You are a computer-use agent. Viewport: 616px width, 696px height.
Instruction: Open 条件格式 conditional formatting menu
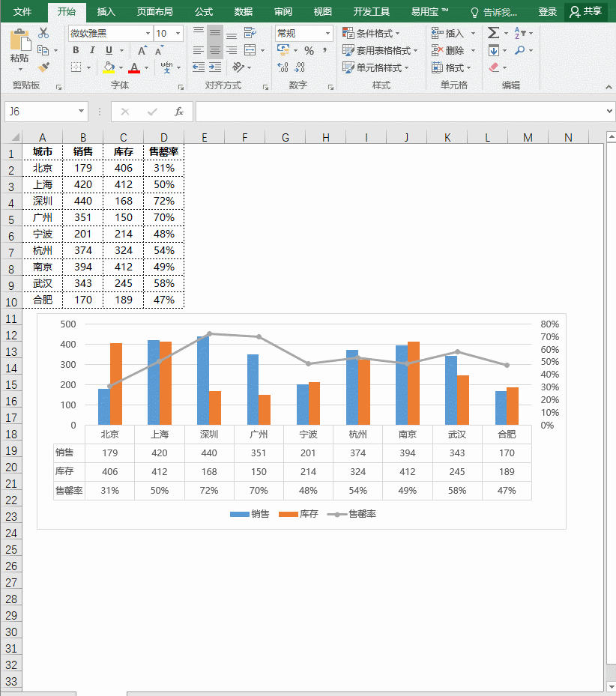pos(371,33)
